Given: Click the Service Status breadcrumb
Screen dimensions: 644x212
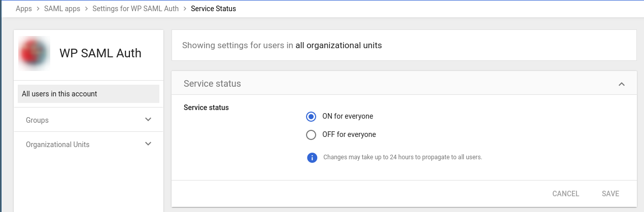Looking at the screenshot, I should point(213,9).
